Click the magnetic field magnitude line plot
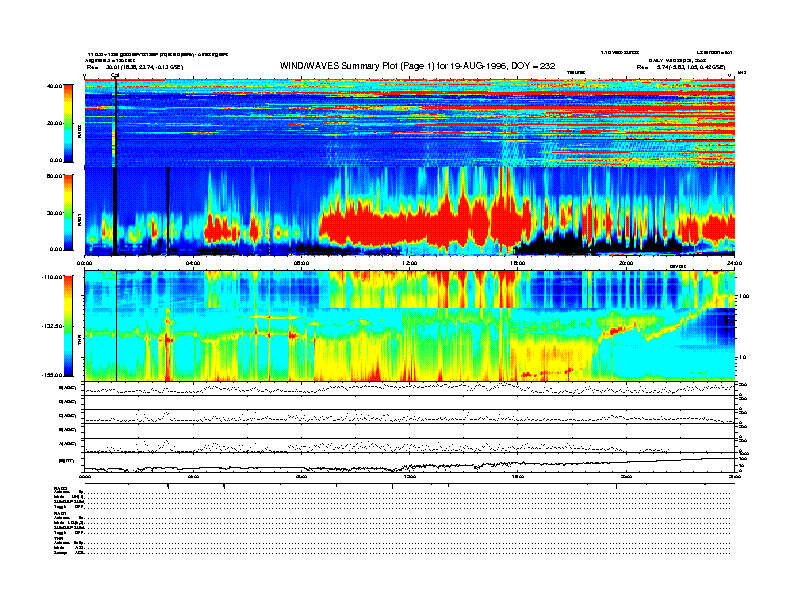 point(410,463)
